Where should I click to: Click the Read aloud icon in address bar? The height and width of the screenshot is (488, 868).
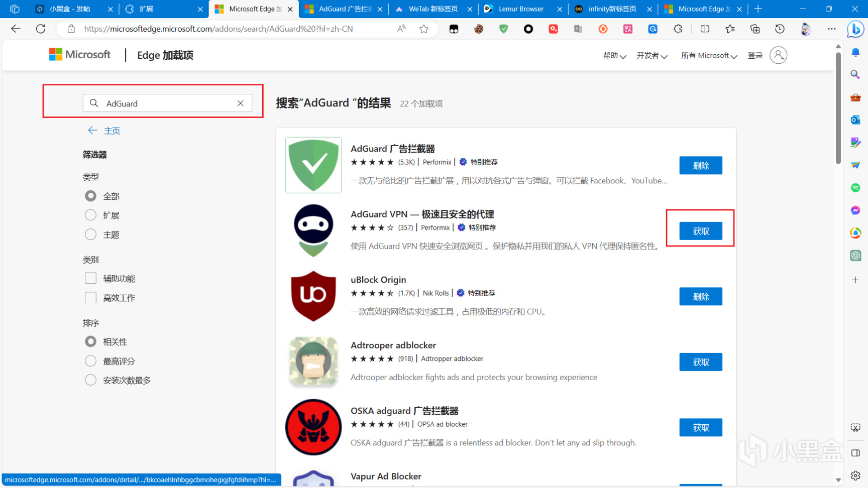click(x=401, y=29)
